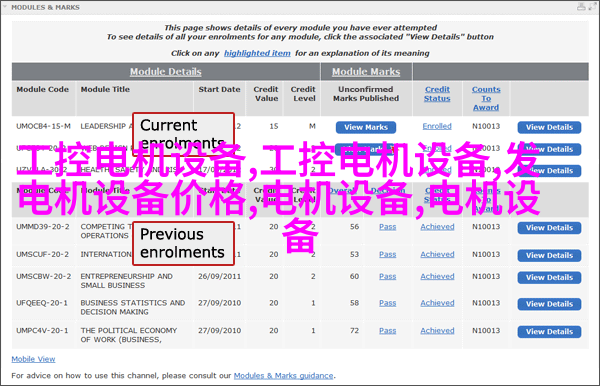Viewport: 600px width, 386px height.
Task: Click Enrolled status for LEADERSHIP module
Action: (x=437, y=126)
